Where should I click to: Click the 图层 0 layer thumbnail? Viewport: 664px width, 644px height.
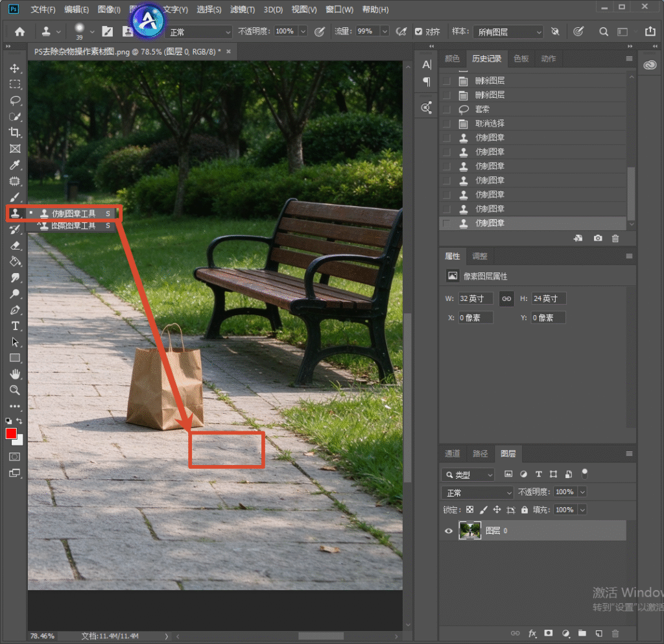pyautogui.click(x=469, y=531)
